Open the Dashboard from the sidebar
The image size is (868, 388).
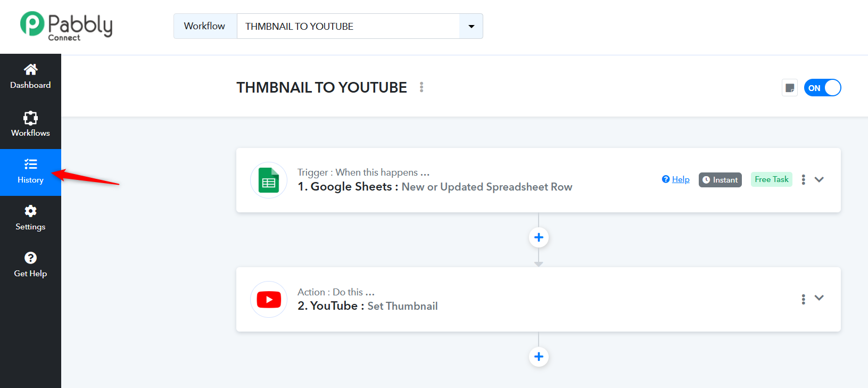(30, 77)
